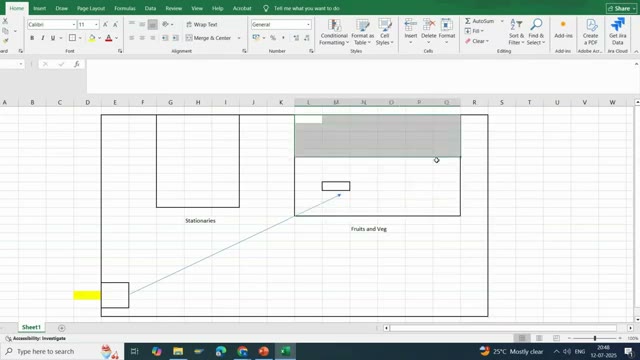
Task: Select column header R
Action: tap(474, 102)
